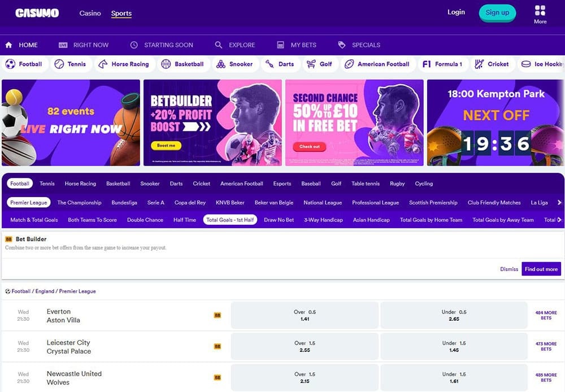
Task: Click the Boost me button
Action: click(x=166, y=146)
